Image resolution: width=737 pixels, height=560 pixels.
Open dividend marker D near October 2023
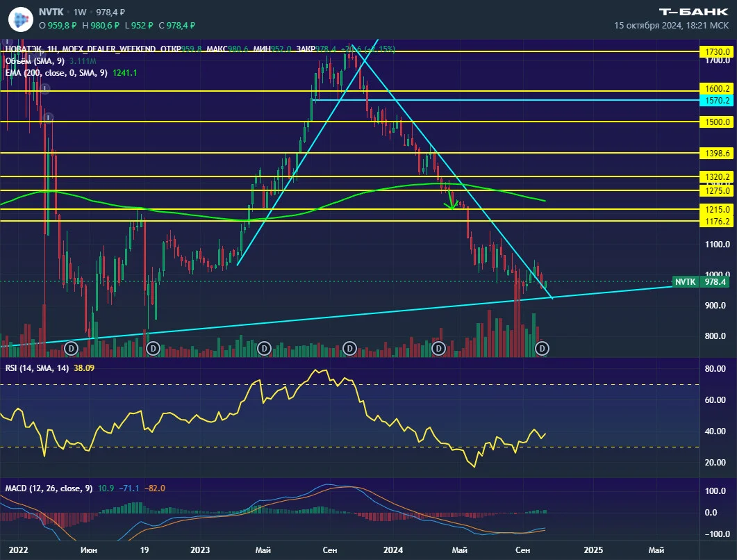click(x=349, y=348)
